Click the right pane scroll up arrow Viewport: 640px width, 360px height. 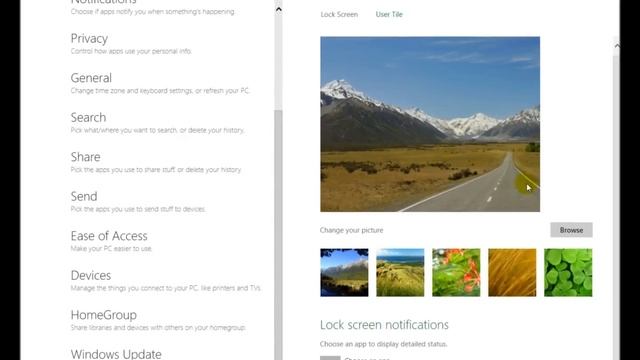pos(616,46)
